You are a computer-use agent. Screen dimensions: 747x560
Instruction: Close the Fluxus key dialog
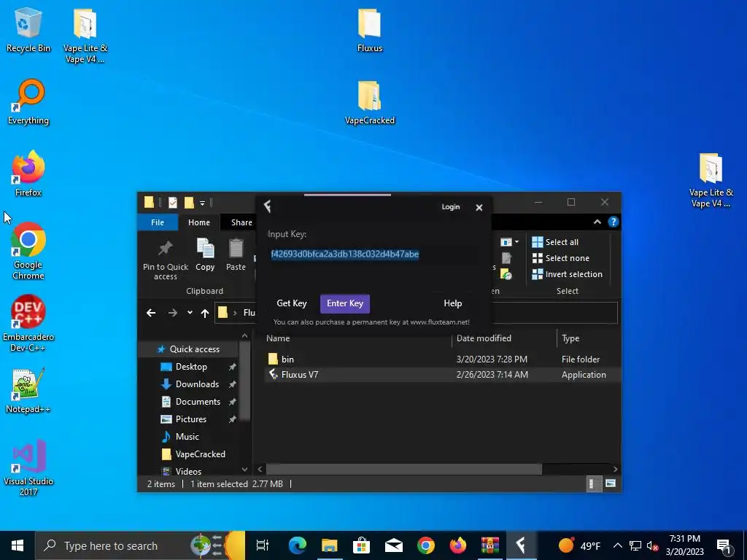coord(479,207)
